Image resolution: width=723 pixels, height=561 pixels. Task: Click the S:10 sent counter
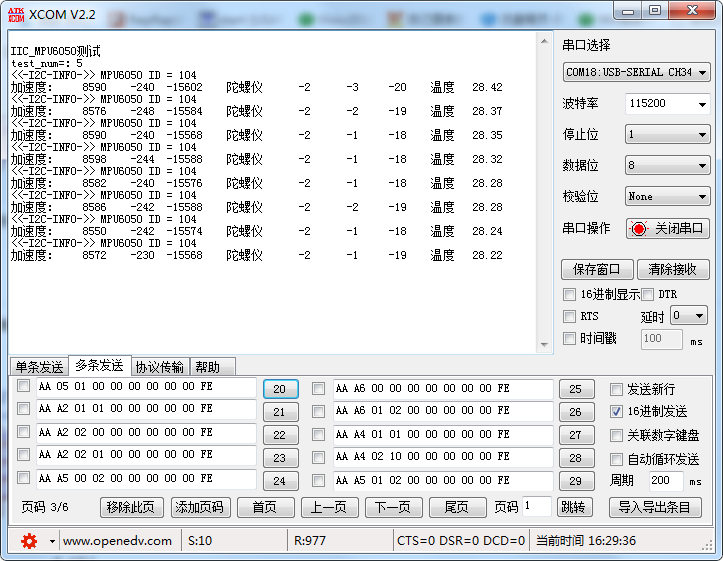click(x=200, y=541)
